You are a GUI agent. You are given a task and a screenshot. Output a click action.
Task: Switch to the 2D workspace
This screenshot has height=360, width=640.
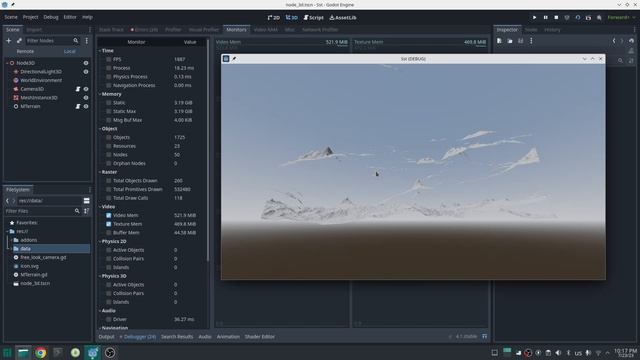pyautogui.click(x=273, y=18)
